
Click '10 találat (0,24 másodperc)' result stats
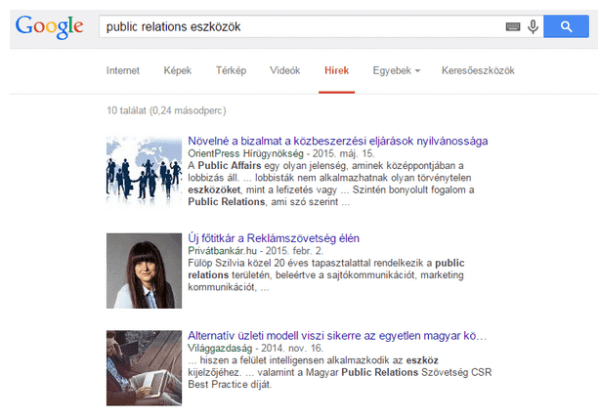(x=166, y=111)
